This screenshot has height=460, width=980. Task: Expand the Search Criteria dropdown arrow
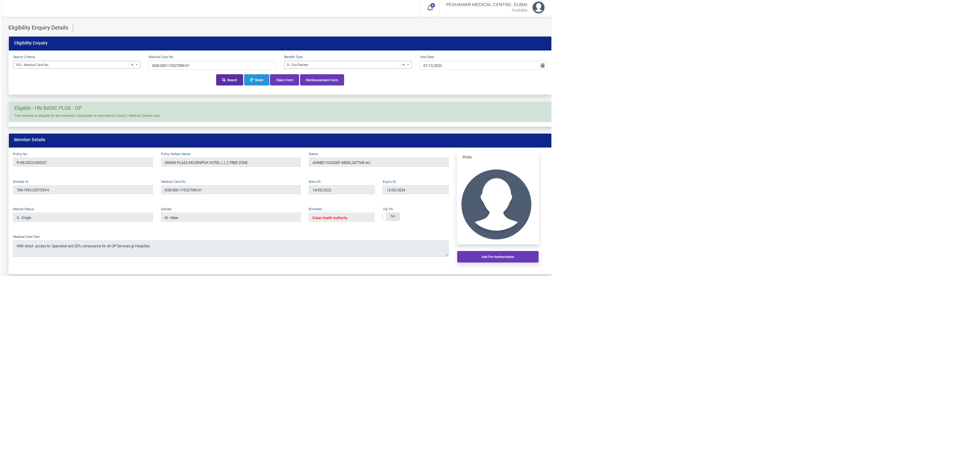[137, 65]
